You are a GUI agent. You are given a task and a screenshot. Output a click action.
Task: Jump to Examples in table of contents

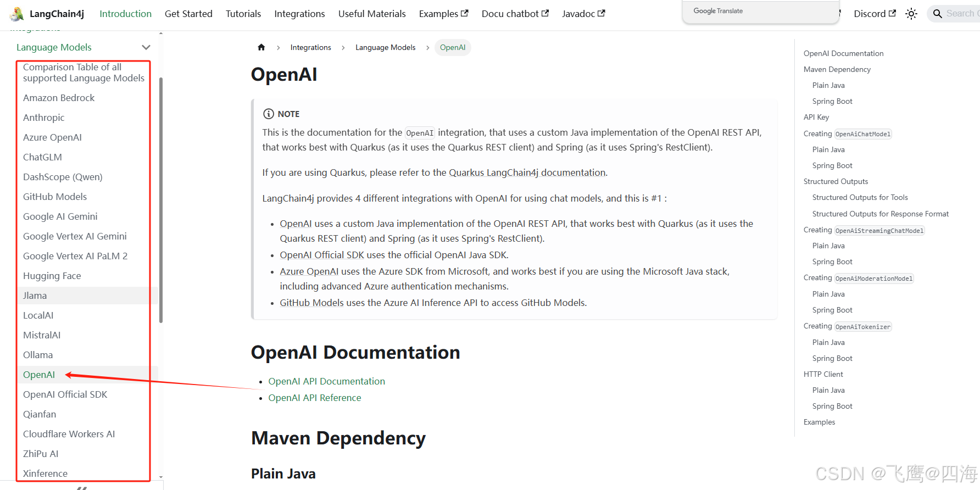tap(819, 422)
